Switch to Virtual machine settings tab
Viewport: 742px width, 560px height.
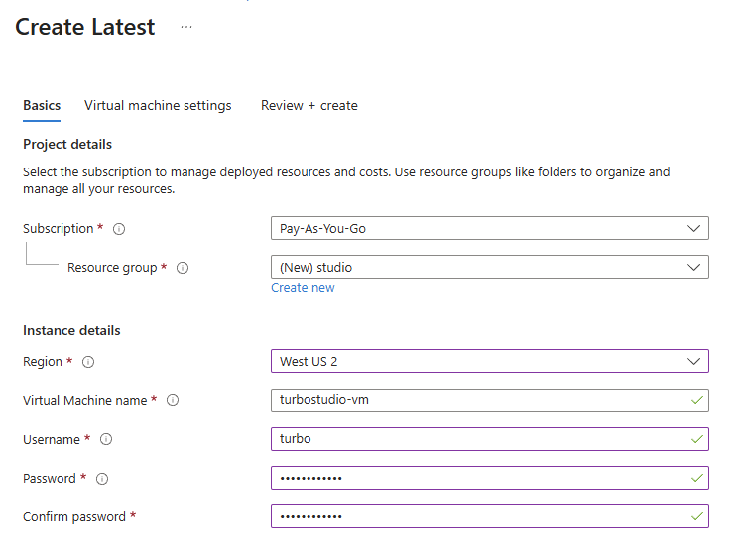158,105
